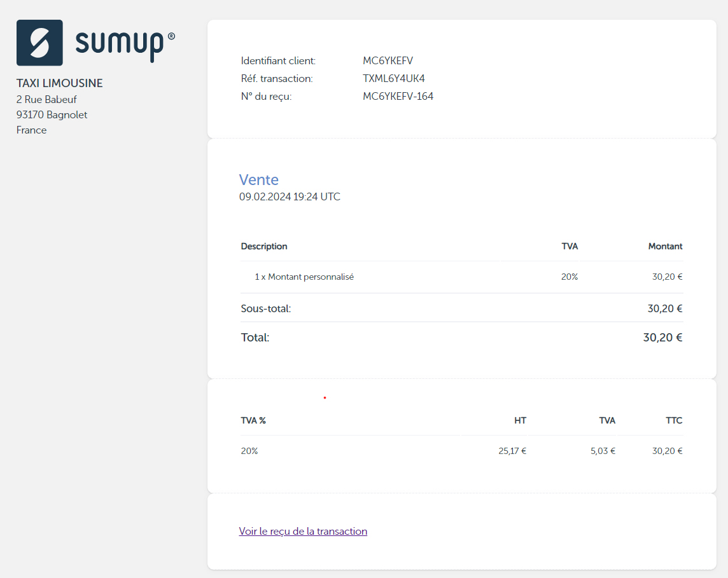Click the 'Sous-total:' label
Screen dimensions: 728x578
click(x=265, y=308)
